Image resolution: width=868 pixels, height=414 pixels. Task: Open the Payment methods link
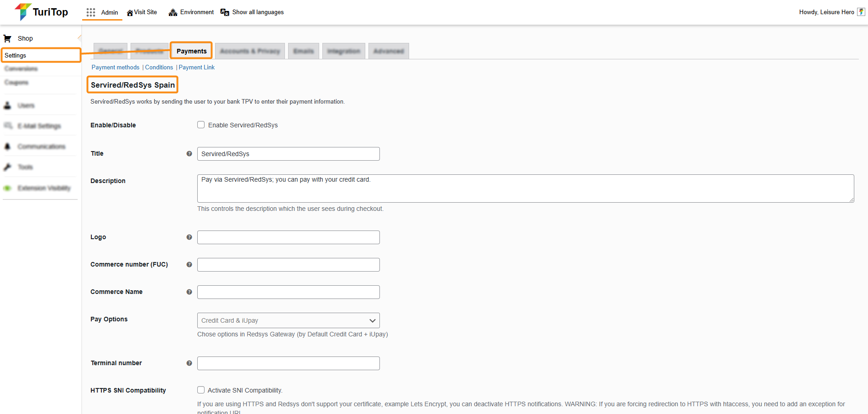[x=116, y=68]
